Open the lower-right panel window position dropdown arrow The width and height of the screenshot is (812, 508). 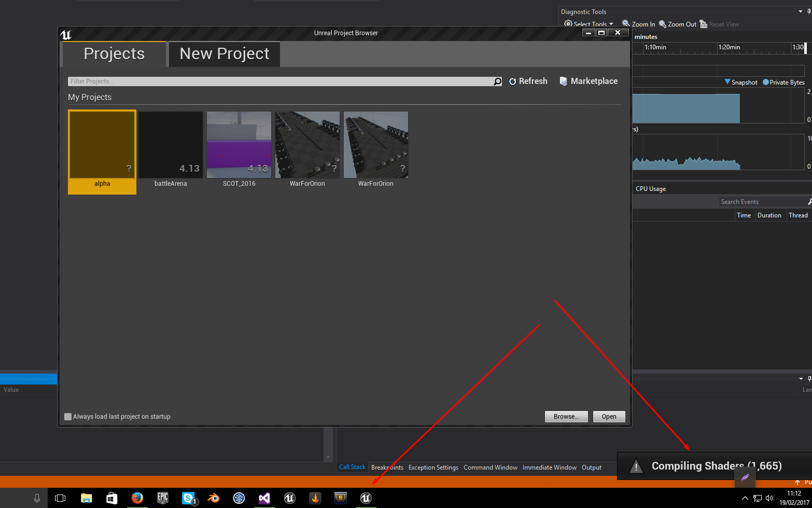pyautogui.click(x=801, y=379)
